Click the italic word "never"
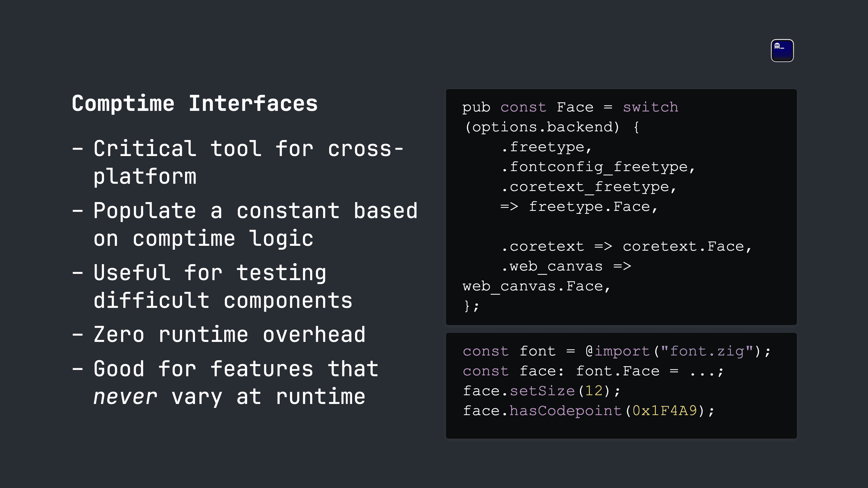The height and width of the screenshot is (488, 868). point(125,397)
